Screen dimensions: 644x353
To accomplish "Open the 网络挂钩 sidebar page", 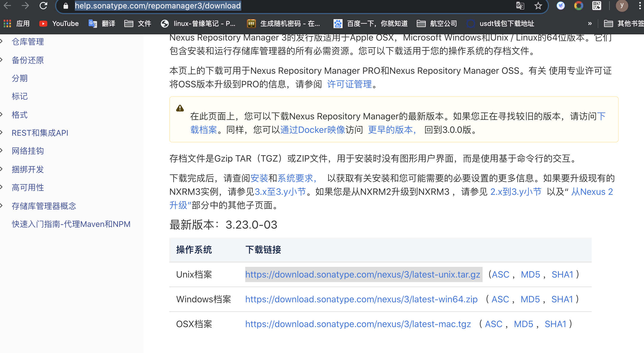I will 28,151.
